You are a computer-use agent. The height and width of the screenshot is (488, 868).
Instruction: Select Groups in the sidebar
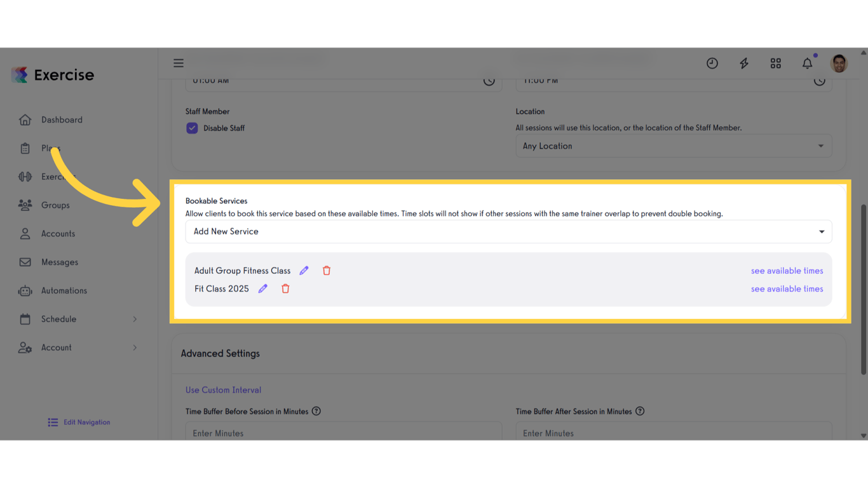pyautogui.click(x=55, y=205)
